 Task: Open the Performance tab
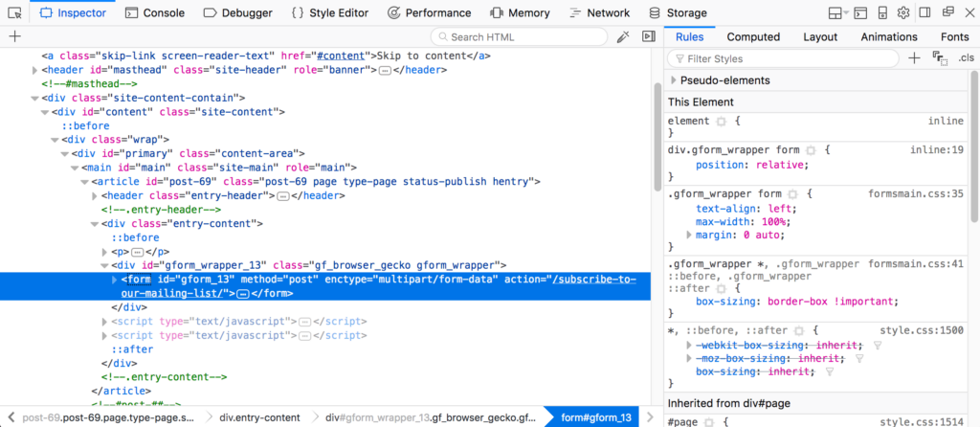[429, 12]
